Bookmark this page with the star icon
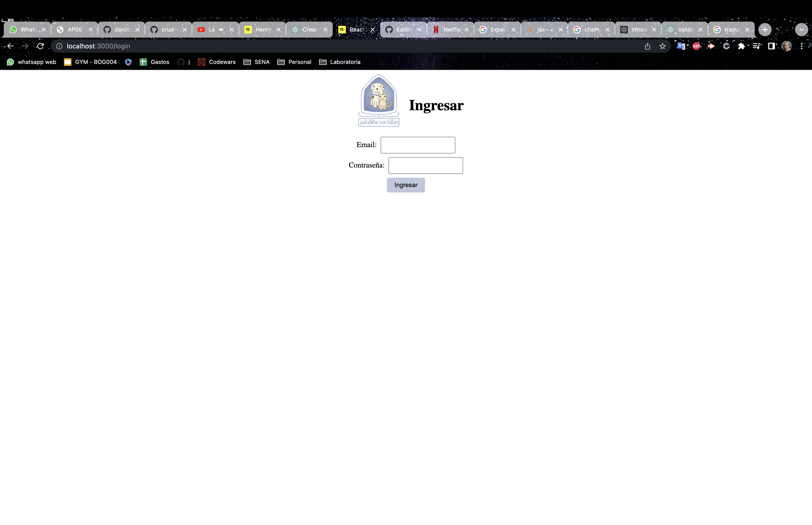 point(662,46)
